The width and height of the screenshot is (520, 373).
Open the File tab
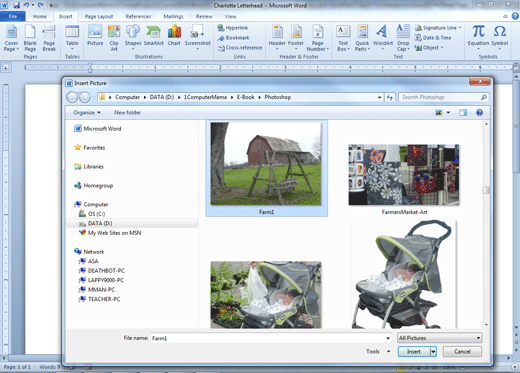click(13, 16)
